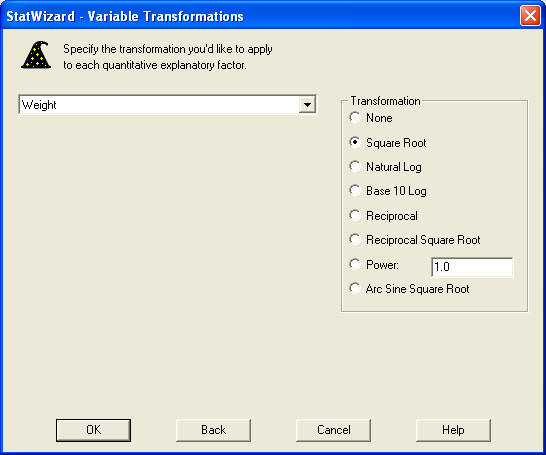Image resolution: width=546 pixels, height=455 pixels.
Task: Go to previous step with Back
Action: coord(213,430)
